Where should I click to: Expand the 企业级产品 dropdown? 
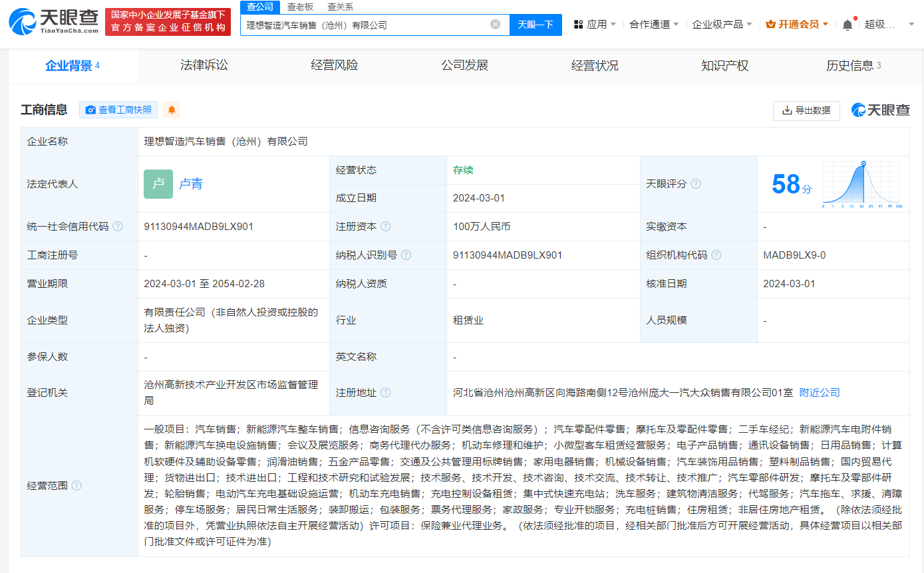pyautogui.click(x=722, y=25)
